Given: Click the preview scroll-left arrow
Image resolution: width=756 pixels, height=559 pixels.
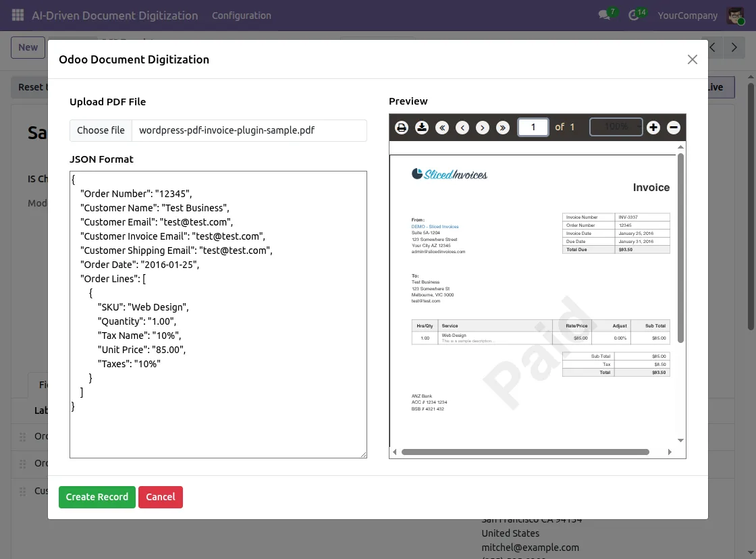Looking at the screenshot, I should [395, 452].
